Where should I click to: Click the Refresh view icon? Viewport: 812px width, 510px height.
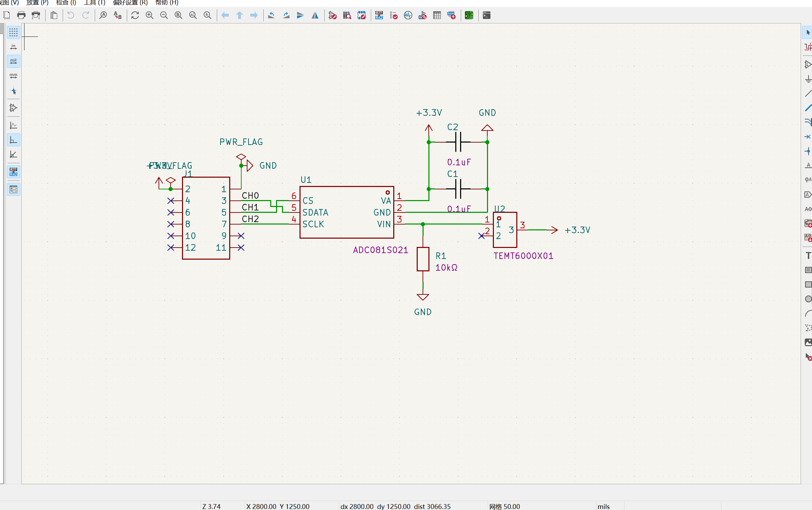(135, 15)
